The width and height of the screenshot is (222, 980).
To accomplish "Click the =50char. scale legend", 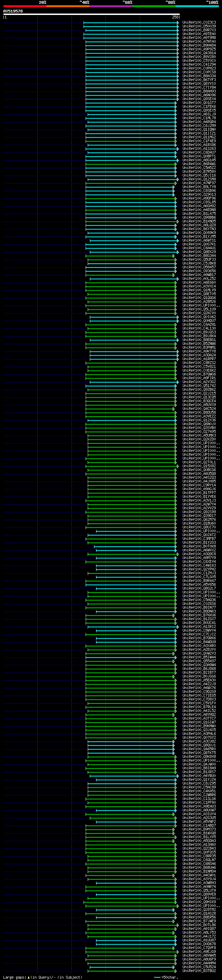I will 166,977.
